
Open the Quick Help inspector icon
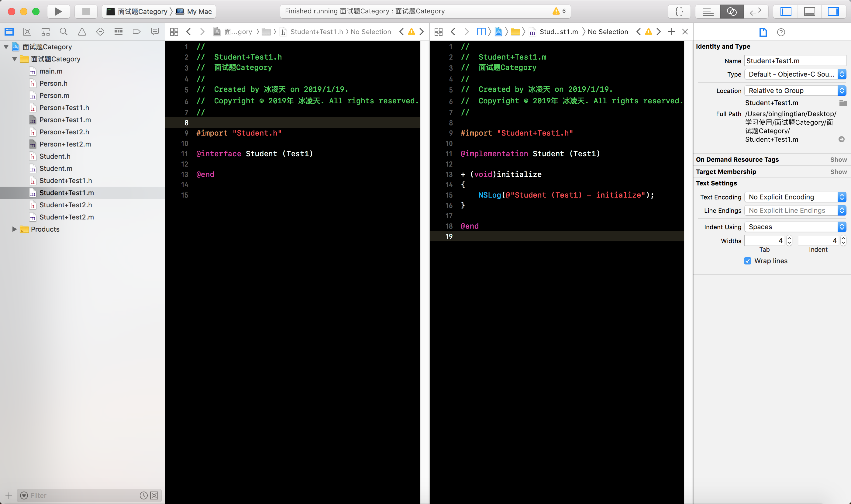click(781, 32)
